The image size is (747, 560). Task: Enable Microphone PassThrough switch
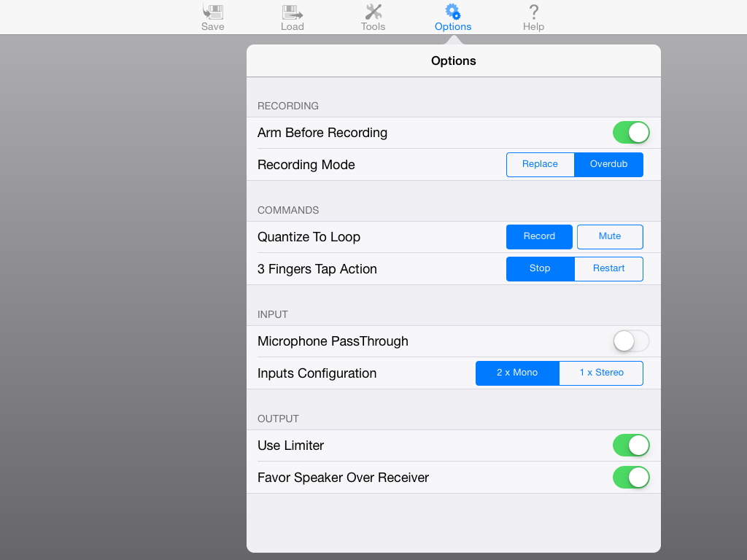pyautogui.click(x=631, y=341)
